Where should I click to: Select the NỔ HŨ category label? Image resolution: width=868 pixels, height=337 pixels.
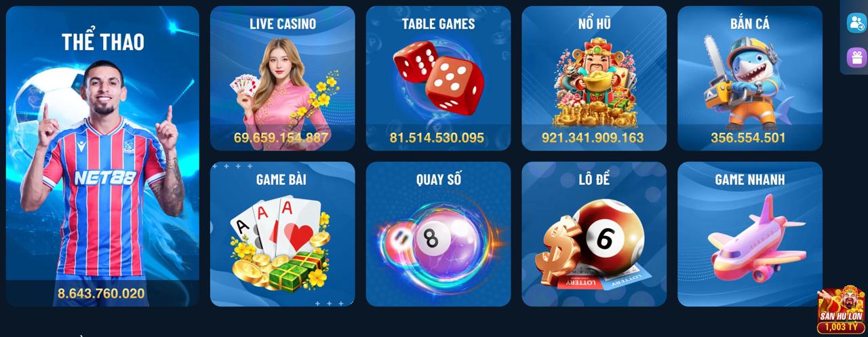coord(594,23)
